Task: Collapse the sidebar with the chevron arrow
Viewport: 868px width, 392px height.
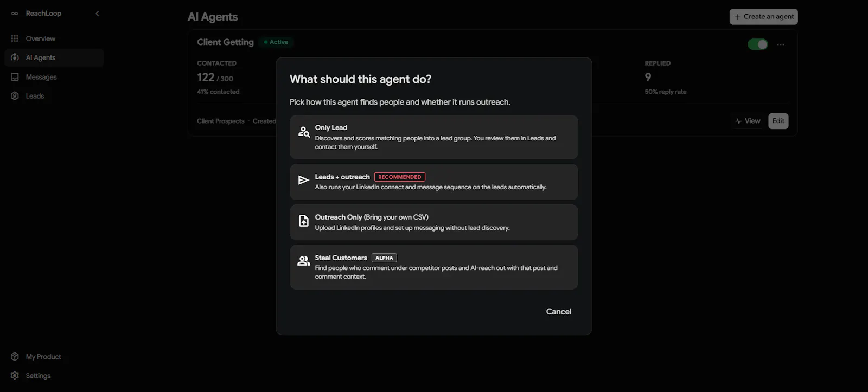Action: coord(98,14)
